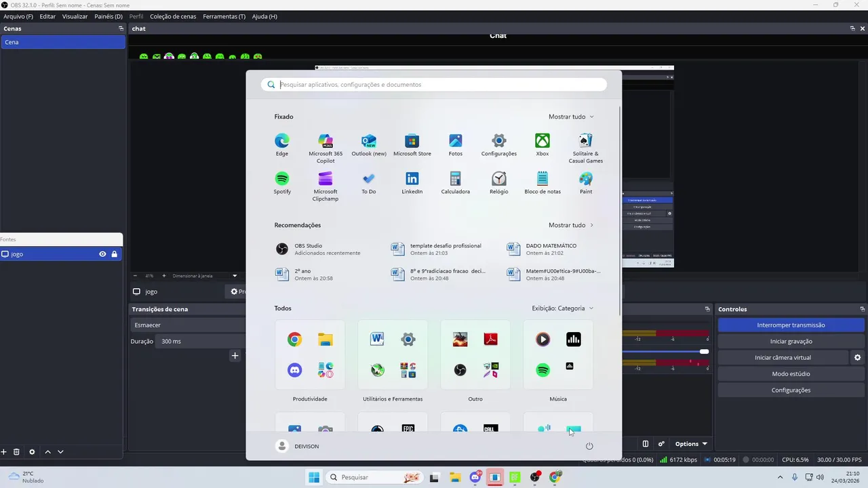Open Painéis menu
The width and height of the screenshot is (868, 488).
(x=108, y=16)
